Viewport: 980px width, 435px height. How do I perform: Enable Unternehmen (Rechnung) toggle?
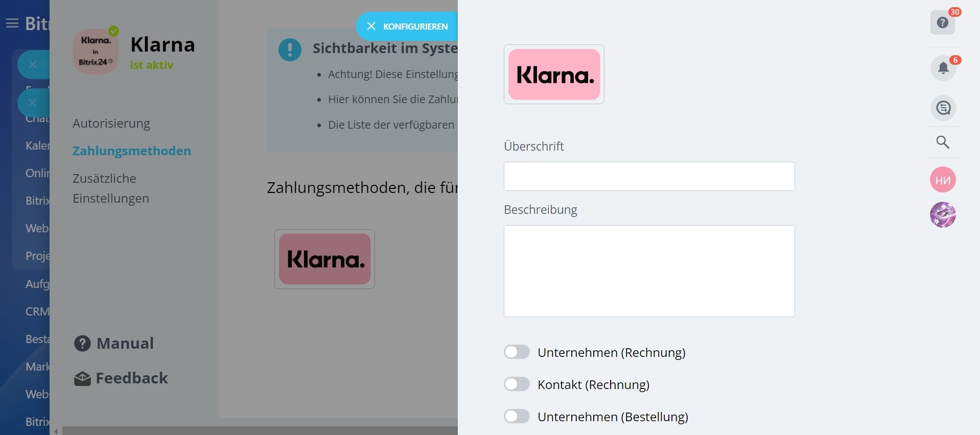[x=517, y=352]
